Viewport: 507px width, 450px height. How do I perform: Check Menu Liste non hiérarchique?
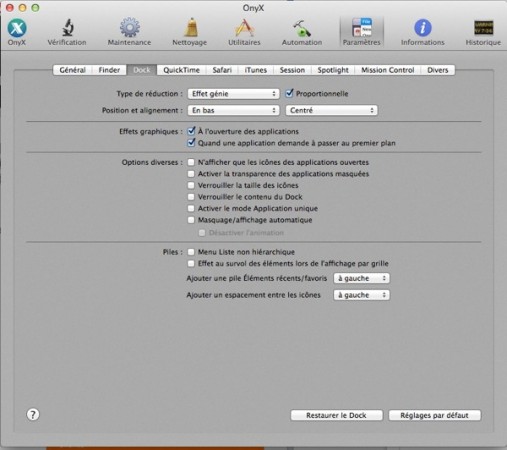(x=191, y=252)
